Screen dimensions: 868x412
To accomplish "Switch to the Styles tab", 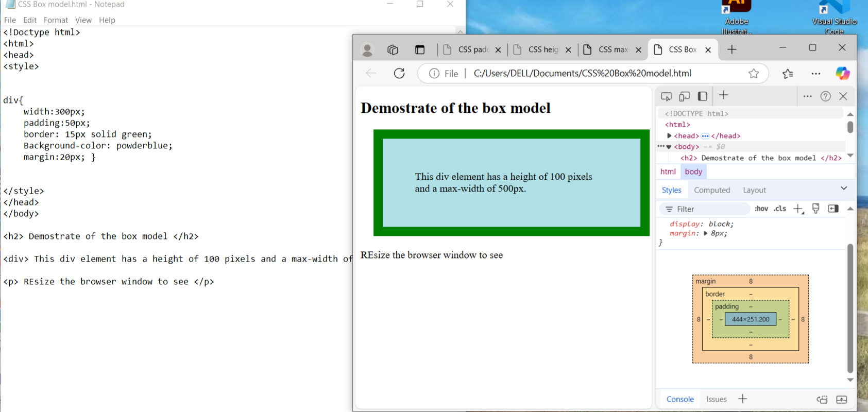I will [671, 190].
